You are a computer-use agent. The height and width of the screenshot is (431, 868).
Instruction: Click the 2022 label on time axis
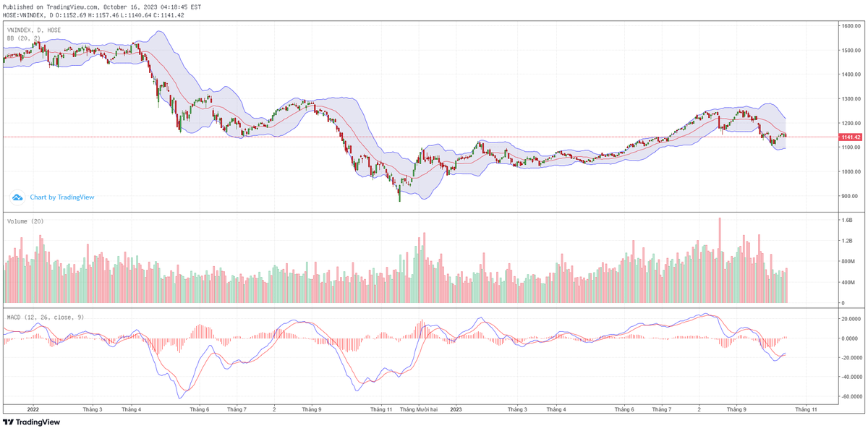tap(33, 409)
